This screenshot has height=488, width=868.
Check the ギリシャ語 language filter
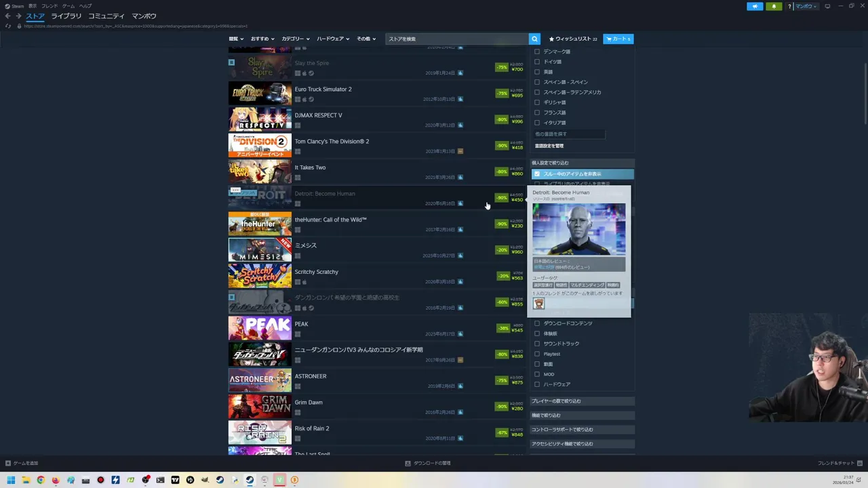[x=537, y=102]
